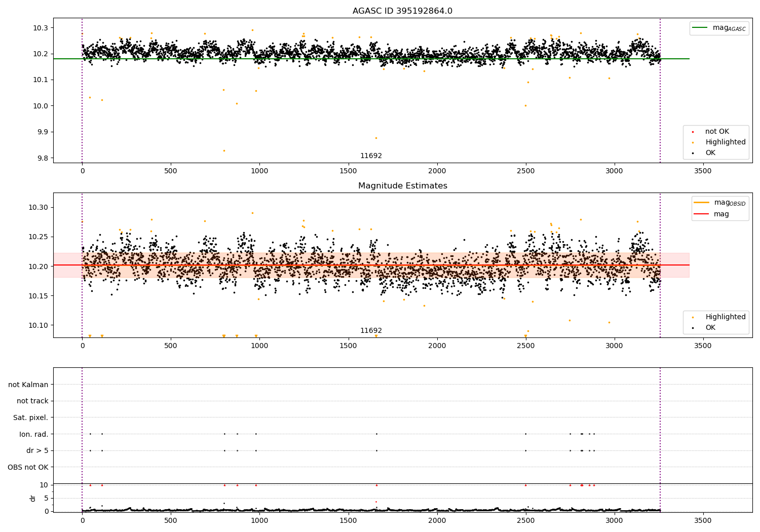Click the "3500" x-tick under the bottom plot
This screenshot has width=760, height=532.
(703, 521)
